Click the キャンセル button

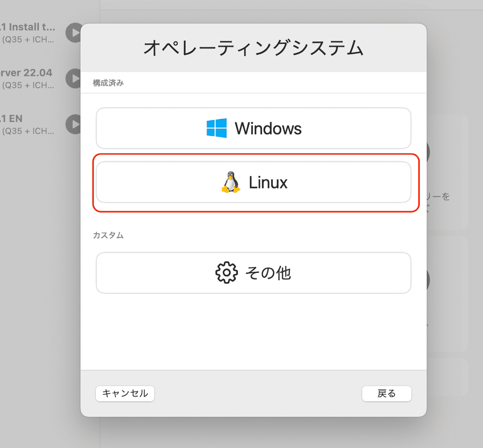[x=125, y=393]
